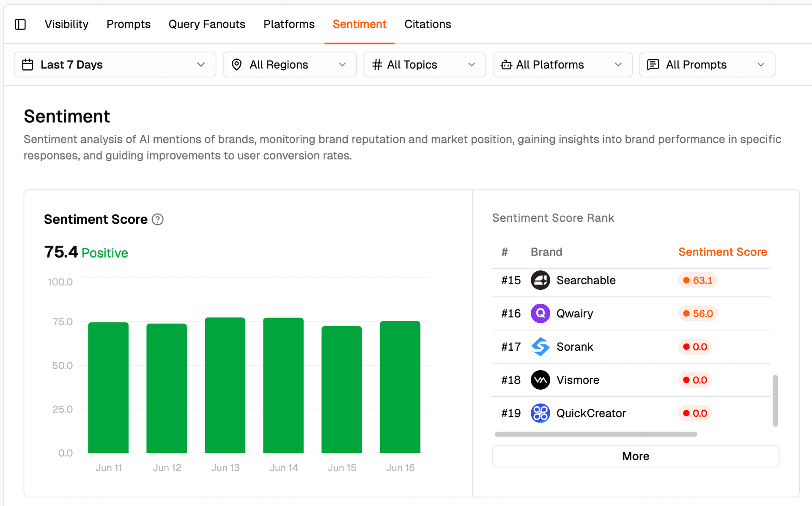Screen dimensions: 812x506
Task: Click the Jun 16 bar in chart
Action: tap(400, 387)
